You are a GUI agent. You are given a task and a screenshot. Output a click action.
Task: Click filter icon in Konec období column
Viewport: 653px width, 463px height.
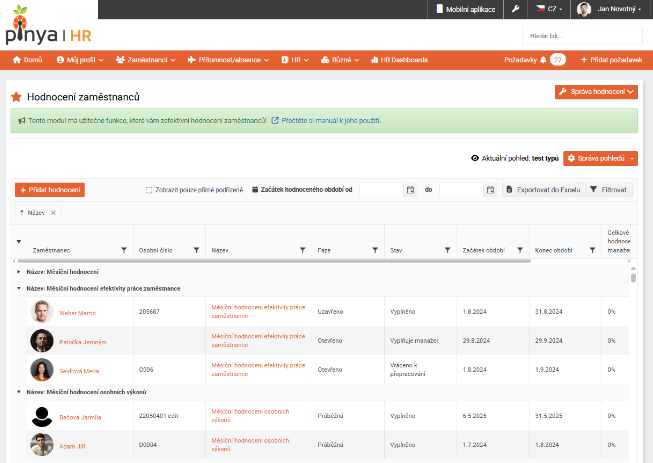point(592,250)
